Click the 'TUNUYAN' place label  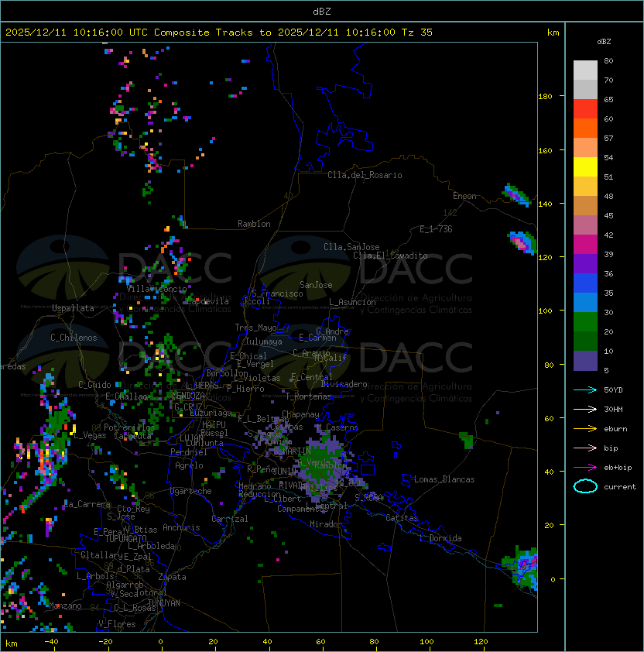(x=164, y=603)
